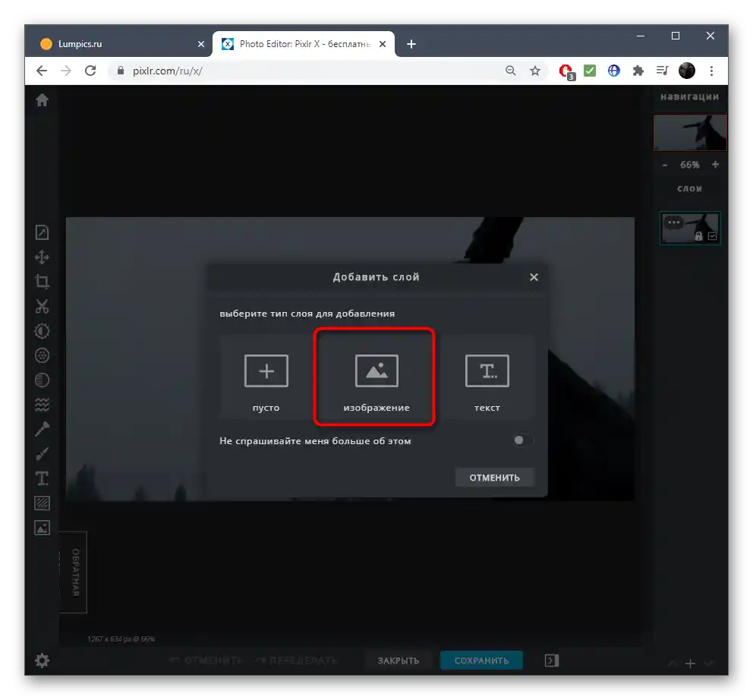Zoom in with navigation plus button

point(715,164)
